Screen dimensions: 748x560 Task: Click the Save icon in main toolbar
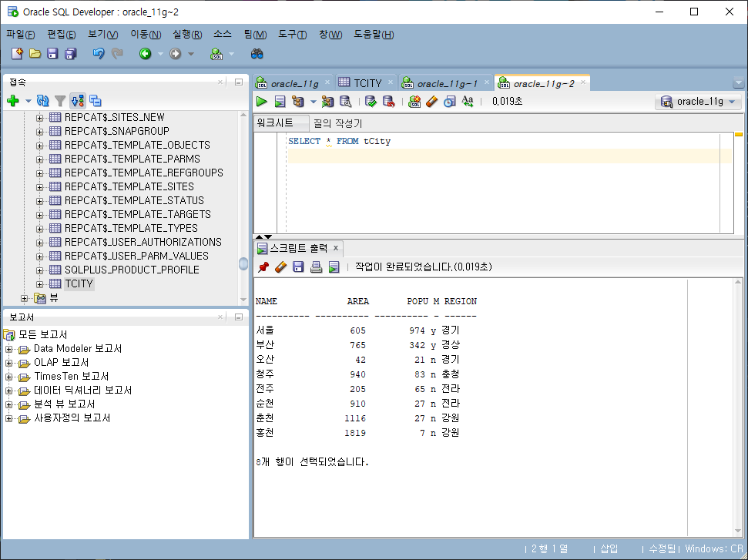[52, 53]
